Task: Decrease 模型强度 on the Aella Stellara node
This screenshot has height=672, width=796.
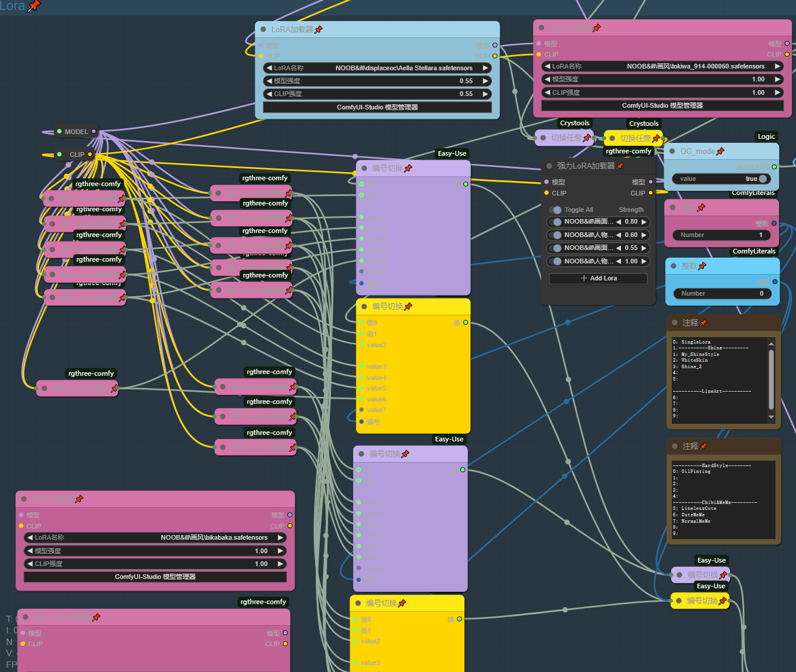Action: pos(269,81)
